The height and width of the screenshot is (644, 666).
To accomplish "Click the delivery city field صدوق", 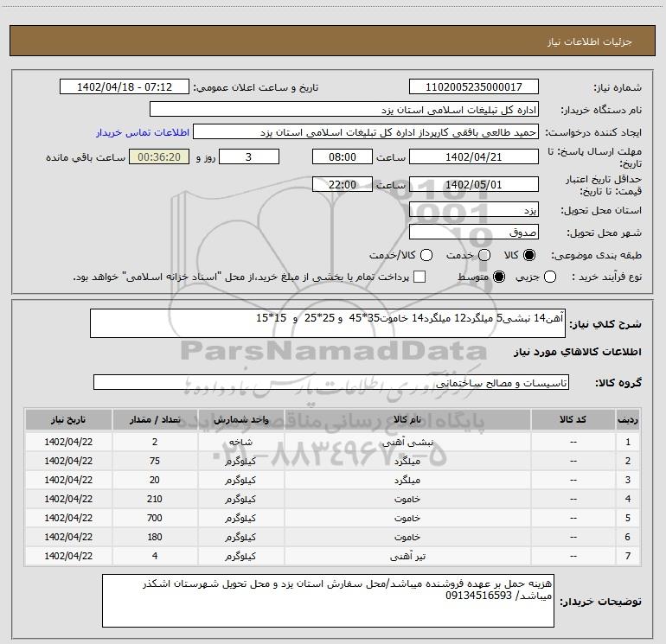I will [x=474, y=232].
